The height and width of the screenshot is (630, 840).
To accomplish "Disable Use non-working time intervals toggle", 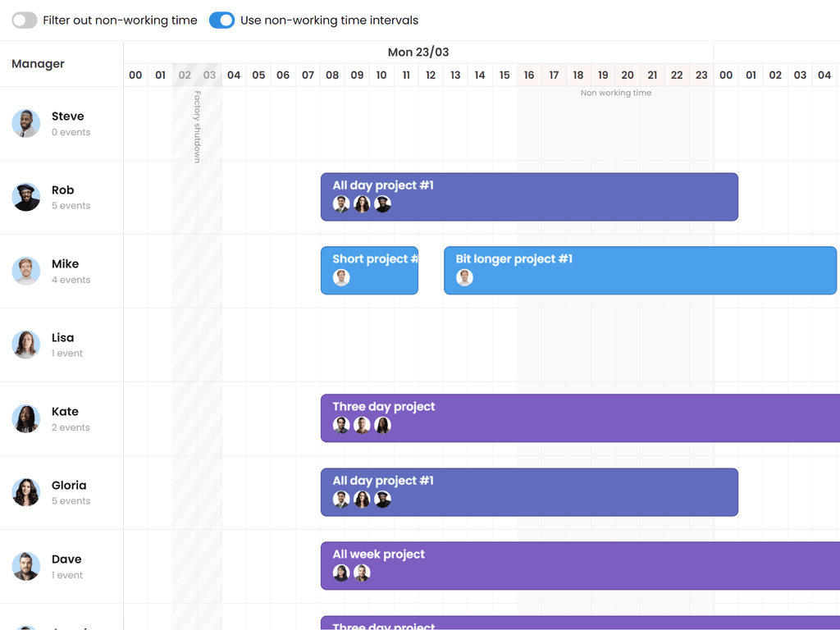I will point(221,21).
